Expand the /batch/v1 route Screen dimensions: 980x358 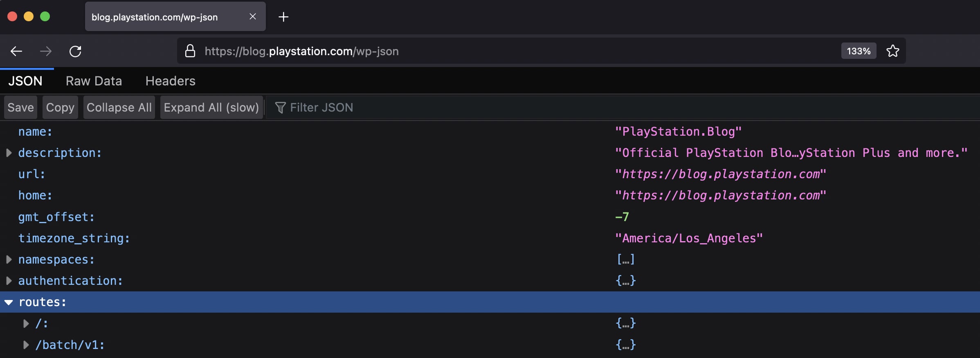[x=26, y=345]
